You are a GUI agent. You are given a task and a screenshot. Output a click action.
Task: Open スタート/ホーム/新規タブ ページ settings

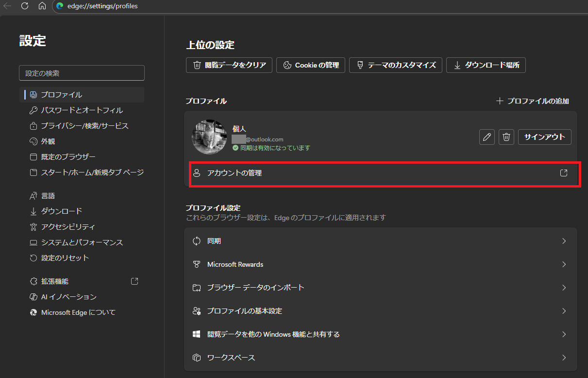click(x=82, y=172)
